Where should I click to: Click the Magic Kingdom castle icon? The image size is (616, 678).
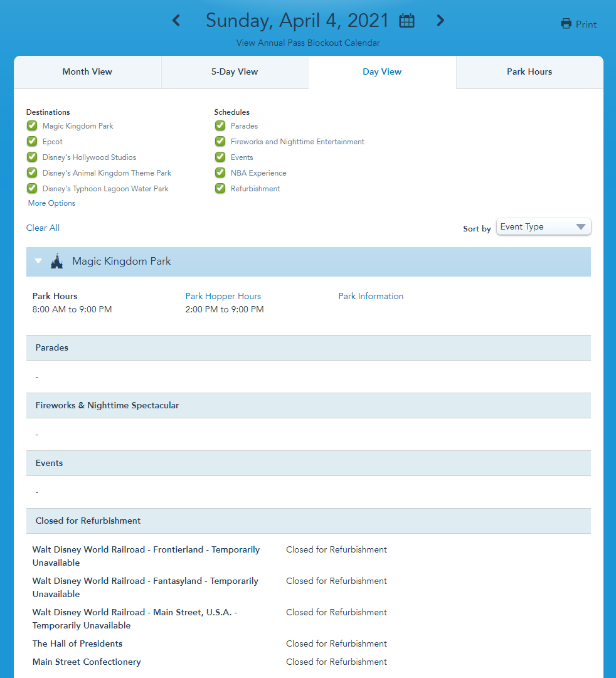(x=57, y=262)
